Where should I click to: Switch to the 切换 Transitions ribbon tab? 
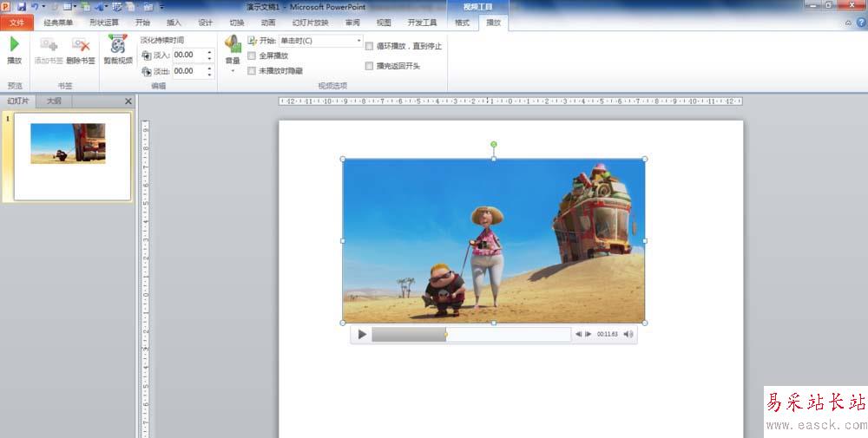point(237,23)
